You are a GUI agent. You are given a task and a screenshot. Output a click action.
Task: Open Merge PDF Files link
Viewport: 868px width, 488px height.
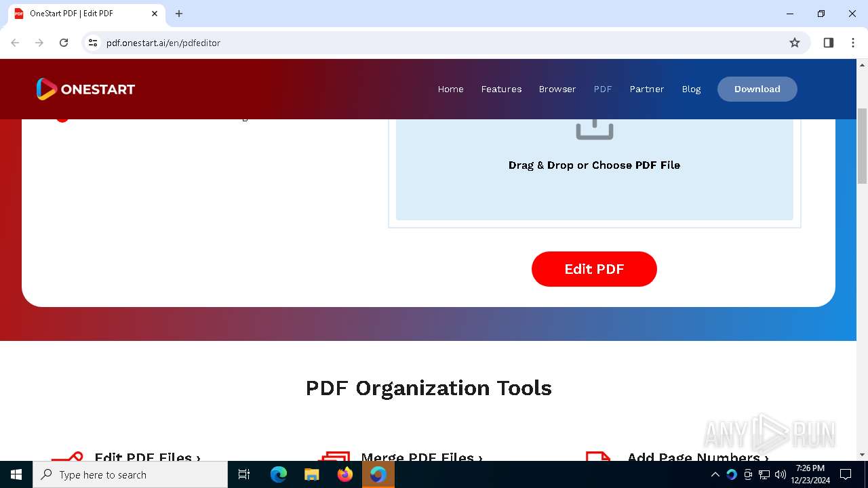(421, 457)
